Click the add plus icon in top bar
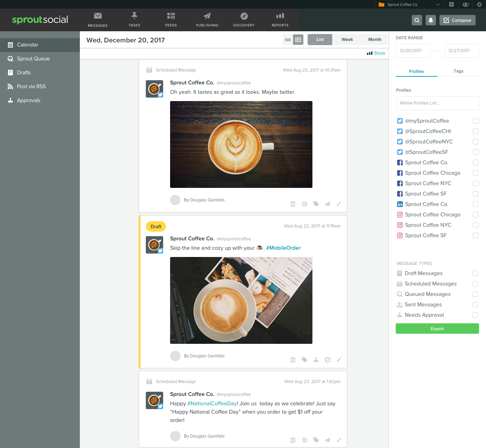This screenshot has width=486, height=448. 451,5
